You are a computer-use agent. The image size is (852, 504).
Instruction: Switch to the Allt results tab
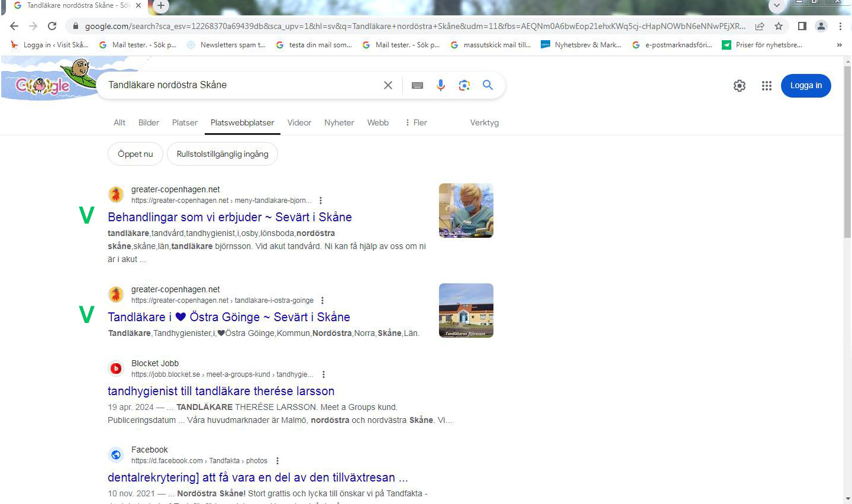[x=120, y=122]
